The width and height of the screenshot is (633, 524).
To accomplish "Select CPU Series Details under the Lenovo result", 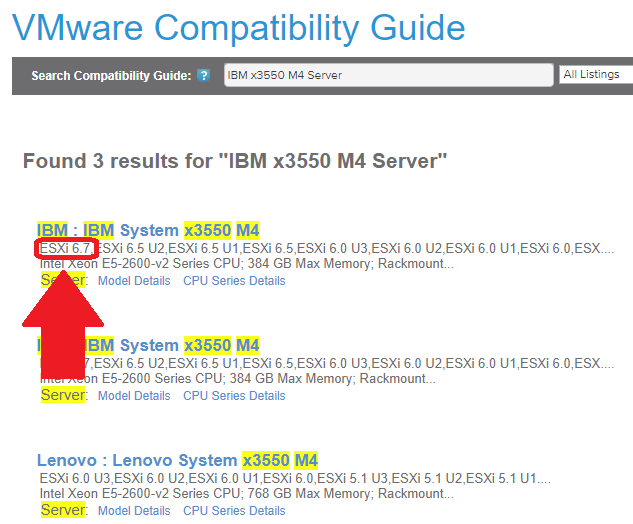I will (234, 511).
